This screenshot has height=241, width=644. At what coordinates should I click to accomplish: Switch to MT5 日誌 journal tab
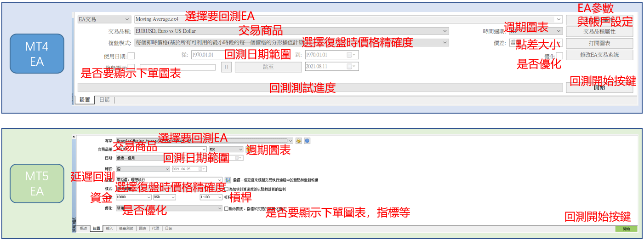click(x=169, y=228)
